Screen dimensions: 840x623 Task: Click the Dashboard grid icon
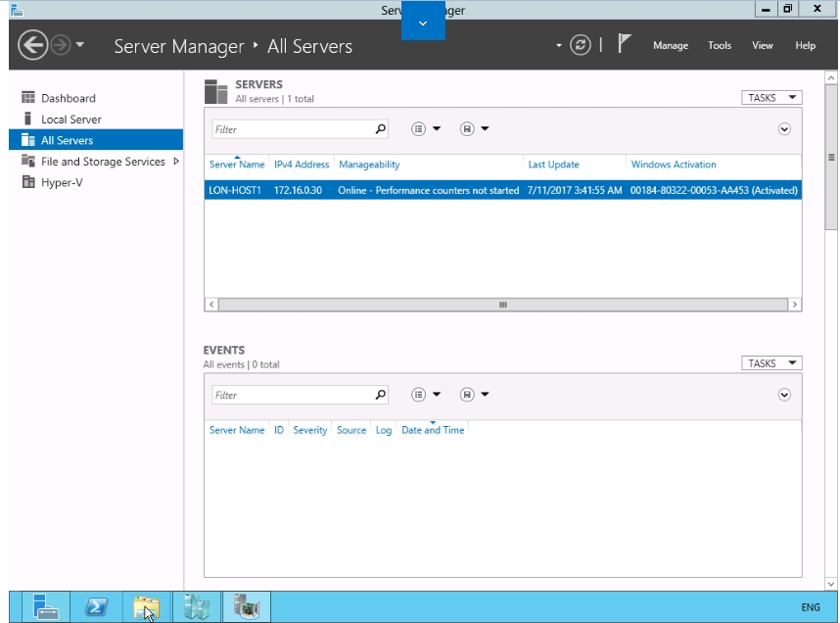27,98
